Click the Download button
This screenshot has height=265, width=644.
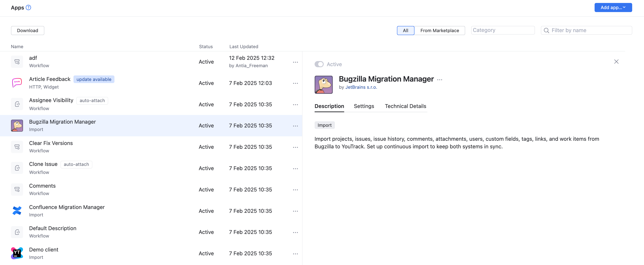click(27, 30)
